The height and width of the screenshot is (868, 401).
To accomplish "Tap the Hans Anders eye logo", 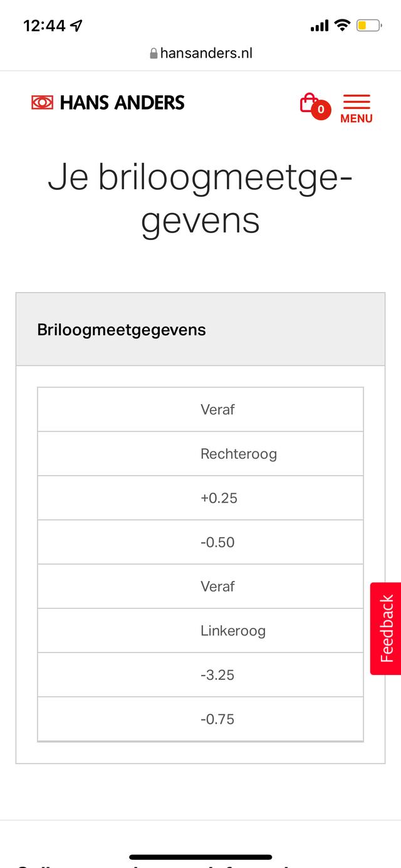I will [43, 102].
